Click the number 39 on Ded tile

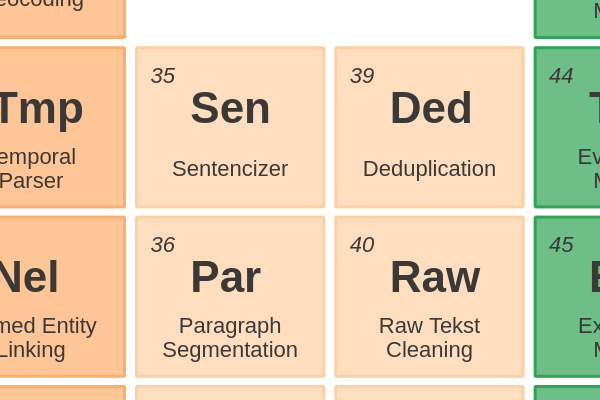pyautogui.click(x=362, y=75)
